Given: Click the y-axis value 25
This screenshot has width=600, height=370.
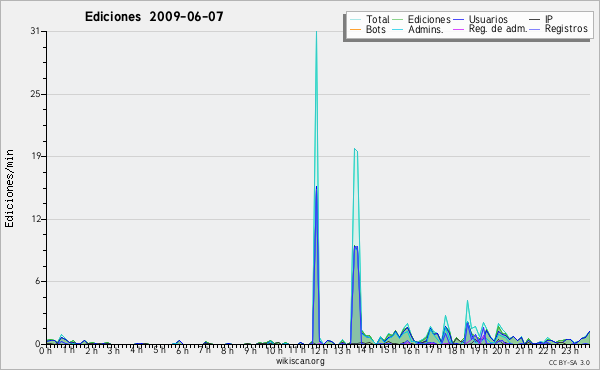Looking at the screenshot, I should point(35,94).
